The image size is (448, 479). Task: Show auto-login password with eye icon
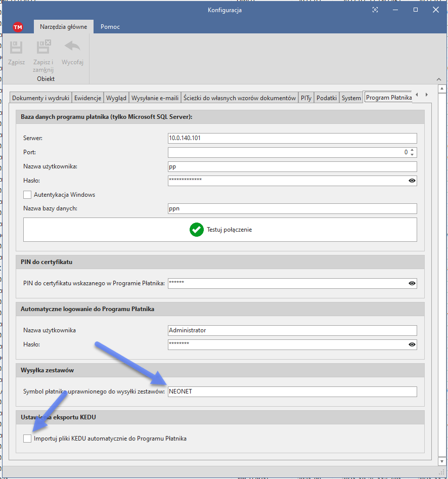pos(412,345)
